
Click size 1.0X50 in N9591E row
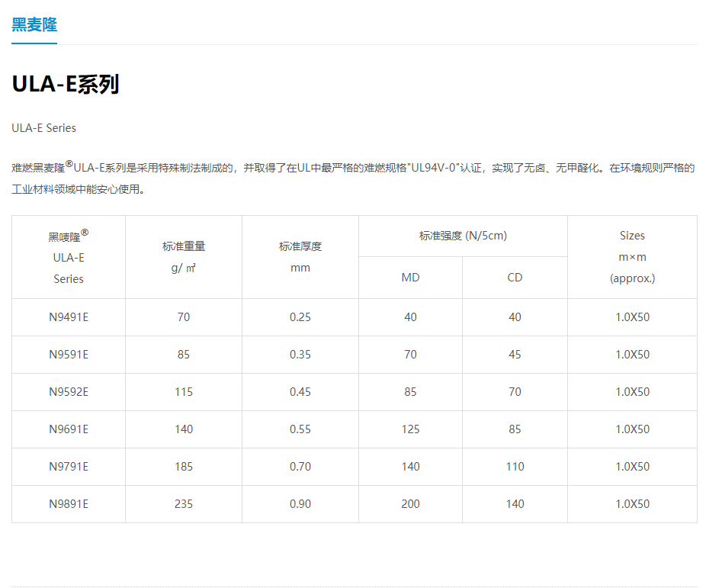pos(632,355)
